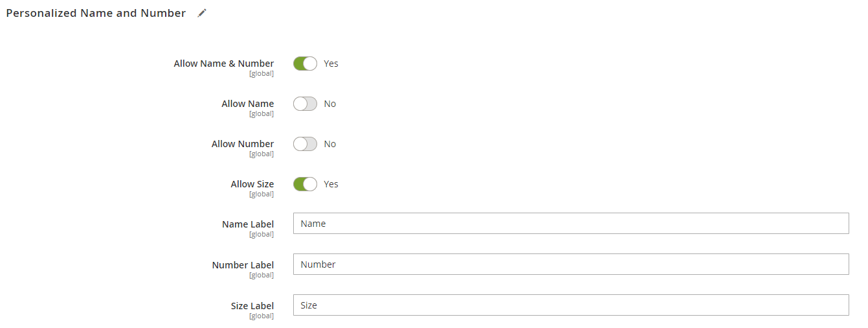This screenshot has height=328, width=868.
Task: Click into the Number Label input box
Action: [570, 264]
